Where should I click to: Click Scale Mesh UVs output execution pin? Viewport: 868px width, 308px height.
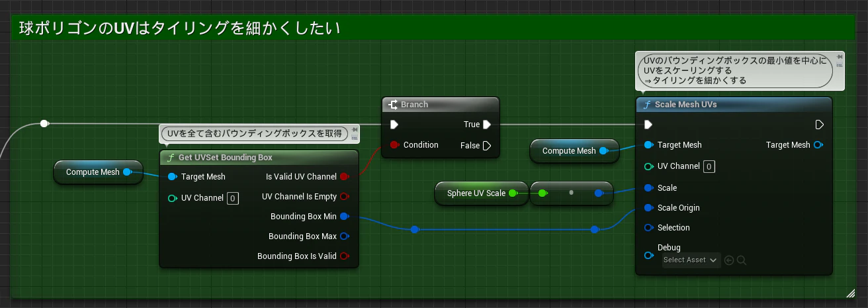(819, 125)
